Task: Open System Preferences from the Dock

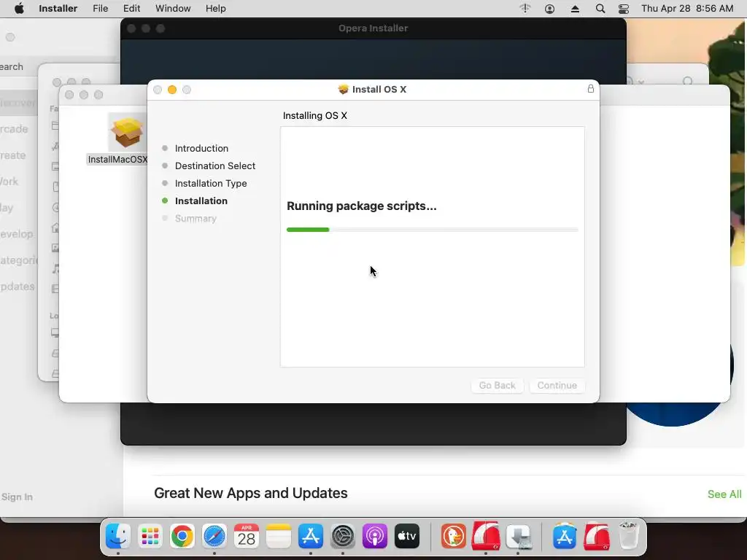Action: [343, 536]
